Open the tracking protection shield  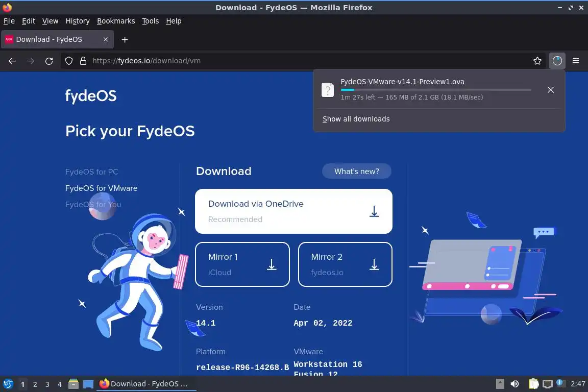click(x=68, y=61)
